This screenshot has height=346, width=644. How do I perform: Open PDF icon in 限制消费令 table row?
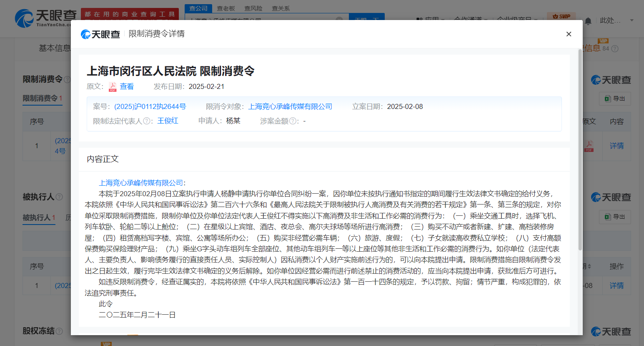coord(589,146)
